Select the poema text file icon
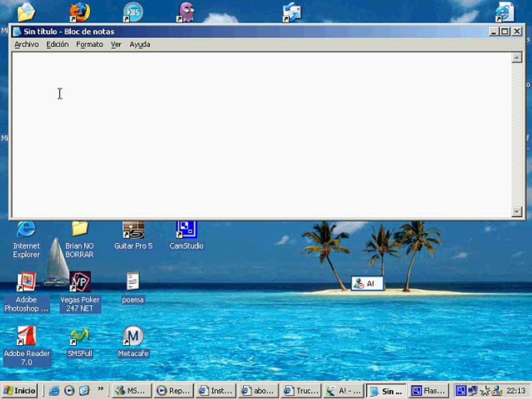The width and height of the screenshot is (532, 399). click(132, 288)
